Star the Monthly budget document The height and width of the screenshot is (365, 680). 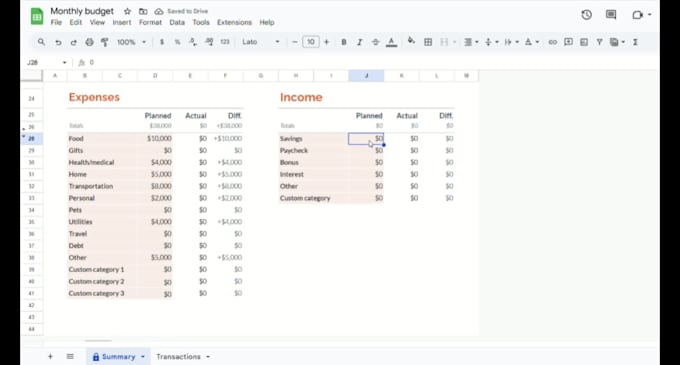coord(128,11)
